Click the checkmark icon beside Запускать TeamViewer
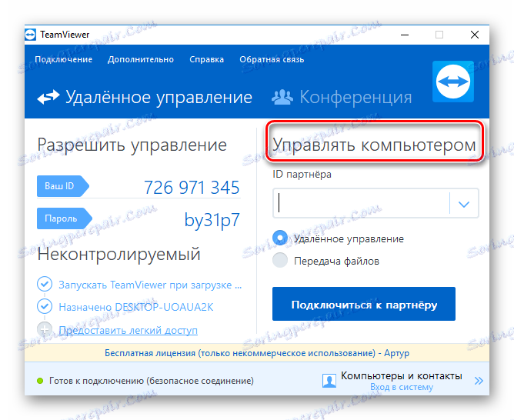 [45, 284]
